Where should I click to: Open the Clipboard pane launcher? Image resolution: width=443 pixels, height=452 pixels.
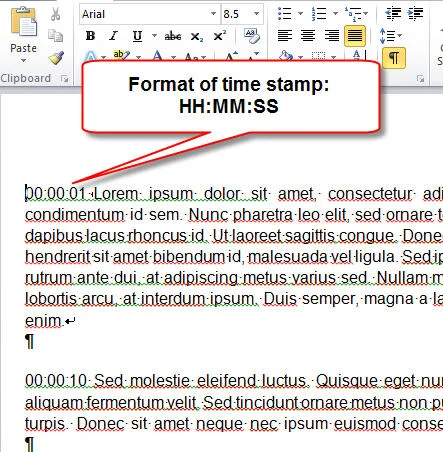coord(64,79)
